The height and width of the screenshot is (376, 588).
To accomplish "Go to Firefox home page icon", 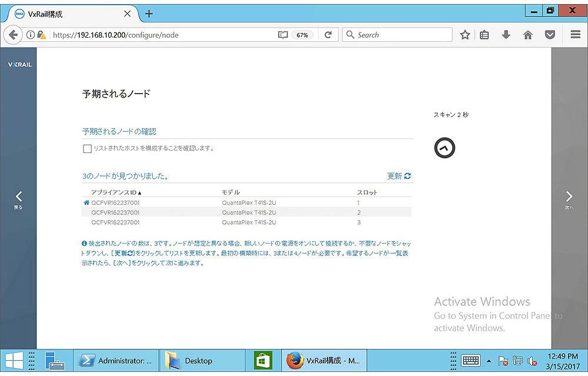I will click(x=527, y=35).
